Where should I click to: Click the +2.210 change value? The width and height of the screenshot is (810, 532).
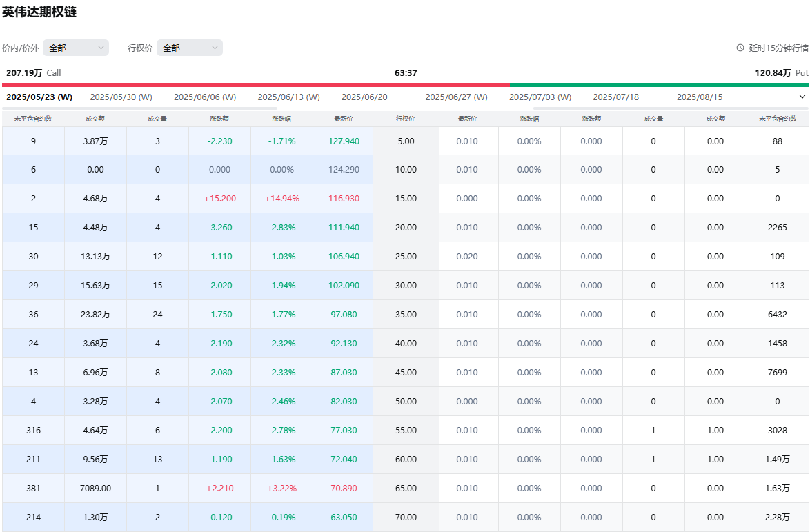click(x=219, y=488)
